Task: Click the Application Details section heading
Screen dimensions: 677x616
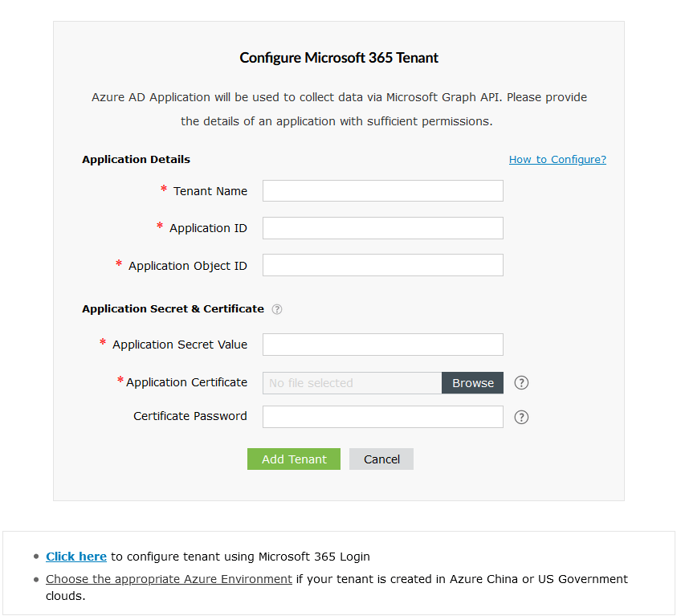Action: [x=135, y=159]
